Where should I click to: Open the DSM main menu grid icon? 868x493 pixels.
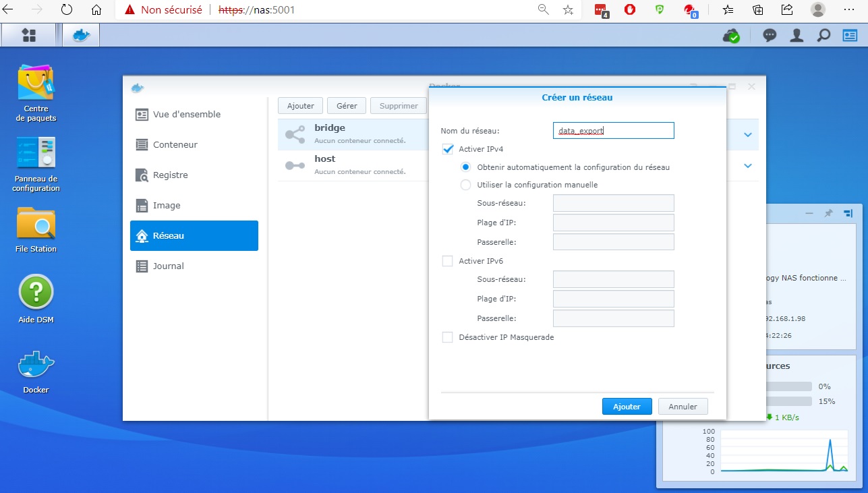(29, 35)
